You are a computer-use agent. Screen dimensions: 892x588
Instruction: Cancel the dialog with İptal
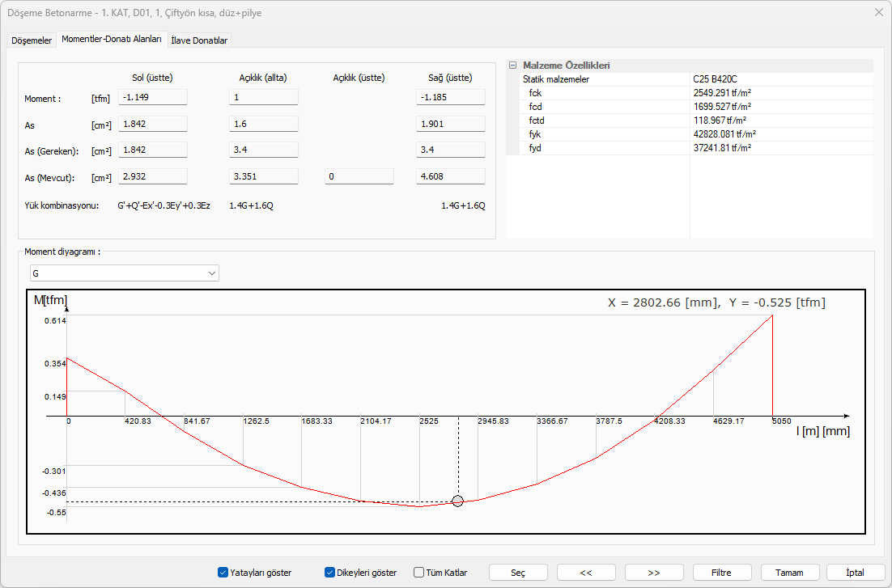pos(855,573)
